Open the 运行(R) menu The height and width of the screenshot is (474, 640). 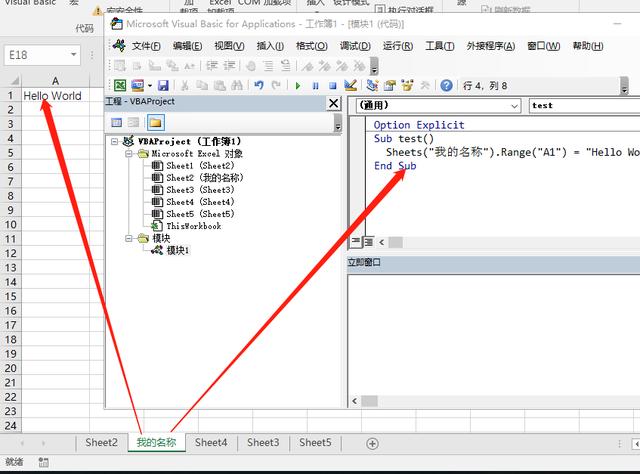point(398,46)
